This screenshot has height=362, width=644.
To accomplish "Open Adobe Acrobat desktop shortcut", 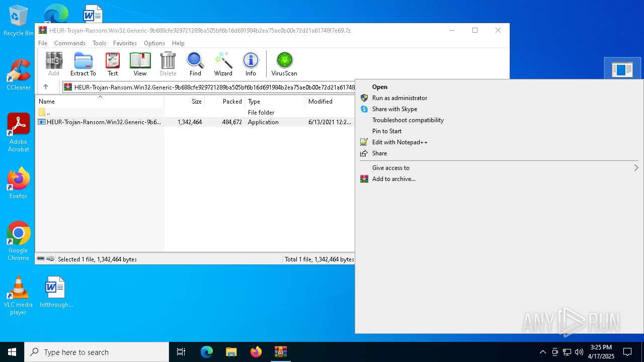I will (x=19, y=133).
